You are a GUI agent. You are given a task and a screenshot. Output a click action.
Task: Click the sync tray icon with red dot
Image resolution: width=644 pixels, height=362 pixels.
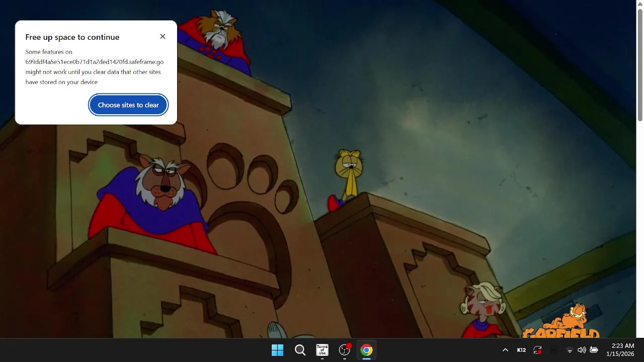tap(538, 350)
